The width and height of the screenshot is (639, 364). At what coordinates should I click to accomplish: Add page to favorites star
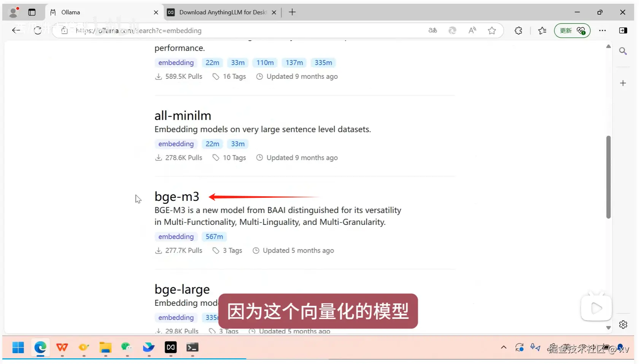coord(492,30)
